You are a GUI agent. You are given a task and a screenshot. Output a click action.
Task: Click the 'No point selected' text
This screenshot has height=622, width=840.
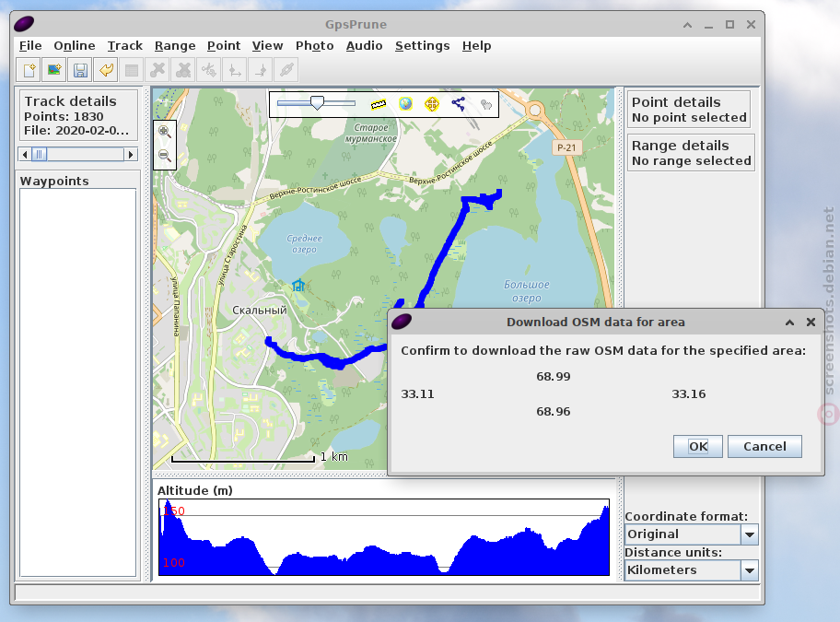coord(689,117)
